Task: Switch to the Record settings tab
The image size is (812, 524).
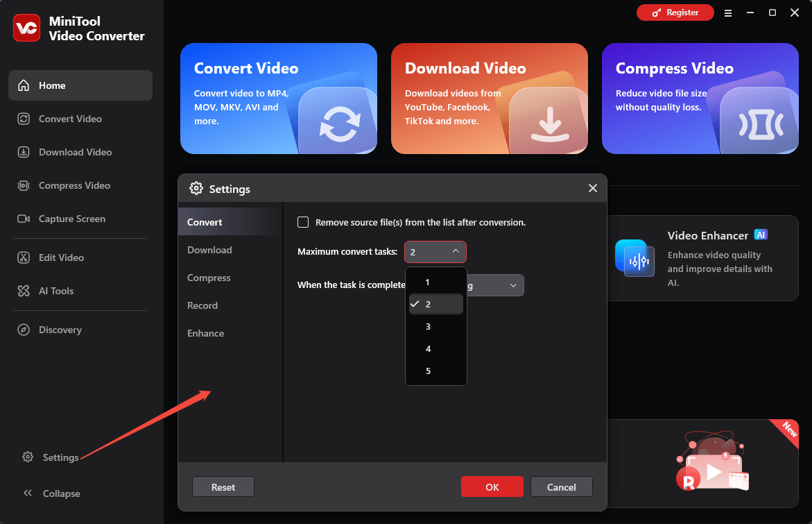Action: pyautogui.click(x=230, y=305)
